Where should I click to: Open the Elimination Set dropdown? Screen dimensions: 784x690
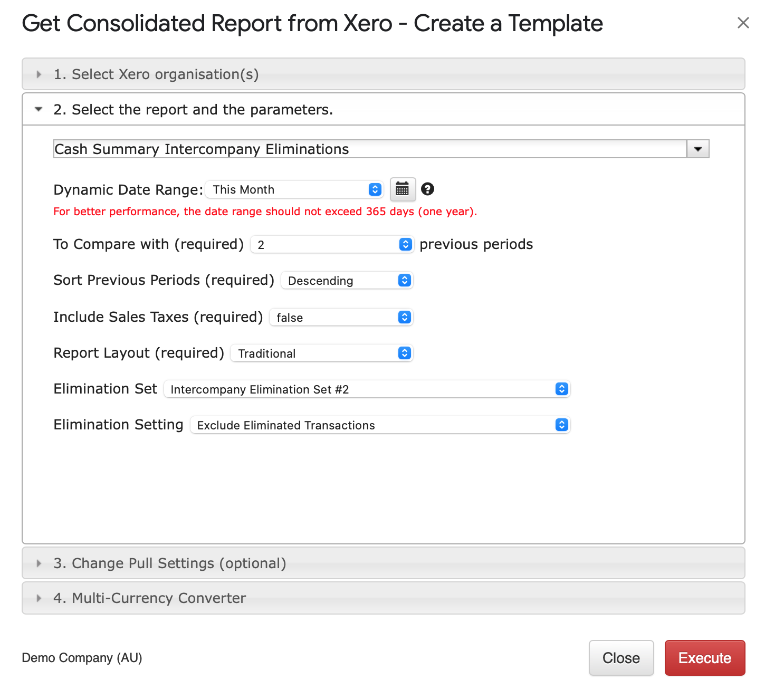367,389
